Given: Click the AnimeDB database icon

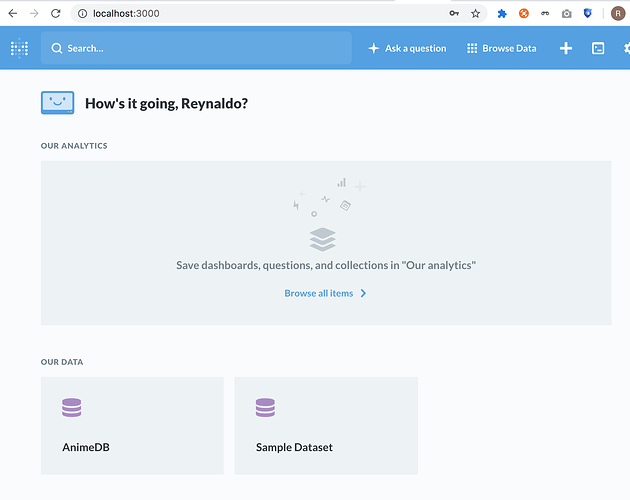Looking at the screenshot, I should click(72, 408).
